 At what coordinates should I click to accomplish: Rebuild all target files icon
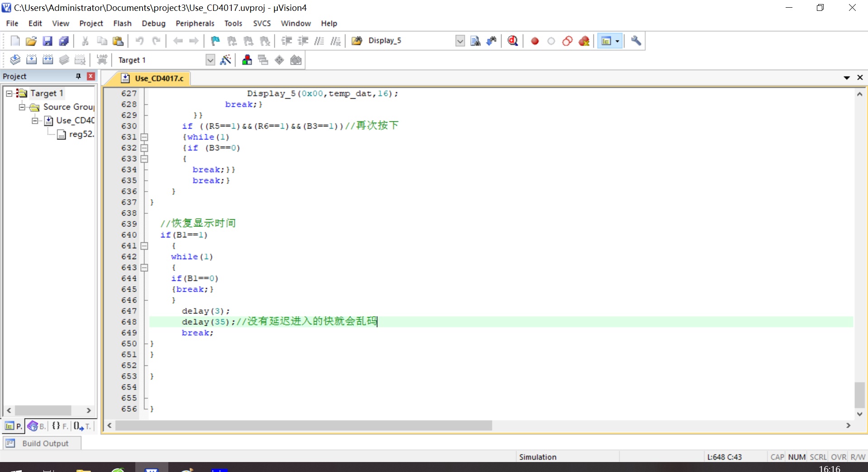point(48,60)
